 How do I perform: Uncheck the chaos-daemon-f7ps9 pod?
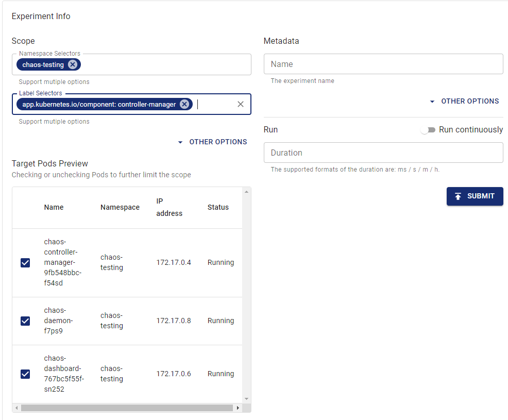point(25,321)
